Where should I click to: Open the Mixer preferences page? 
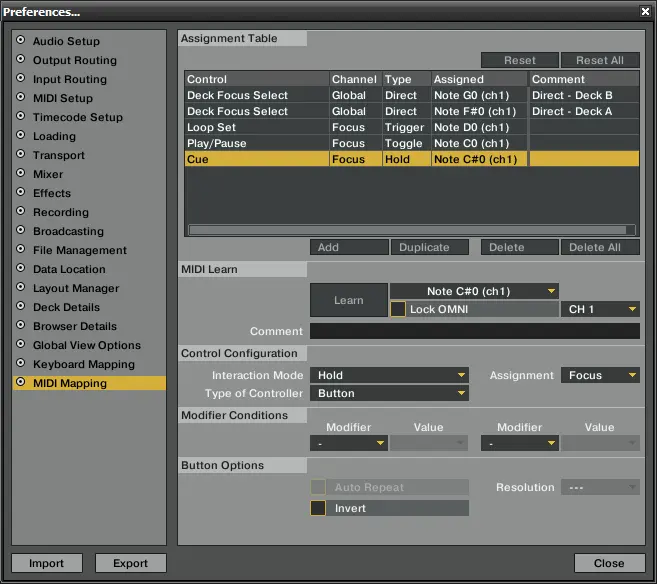point(47,174)
